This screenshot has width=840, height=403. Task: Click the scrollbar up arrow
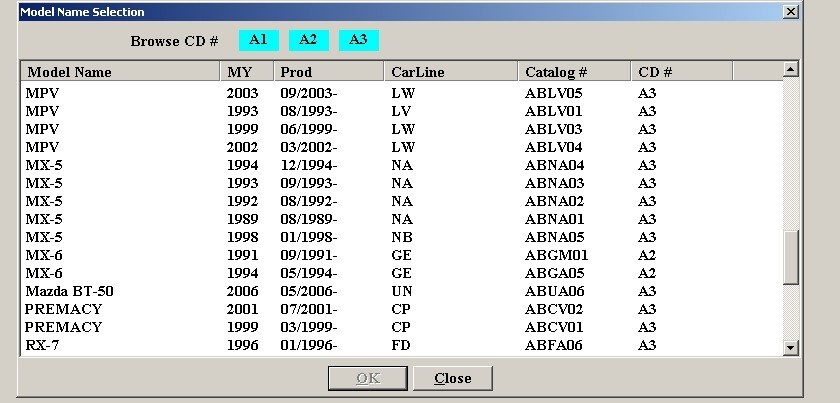click(791, 69)
